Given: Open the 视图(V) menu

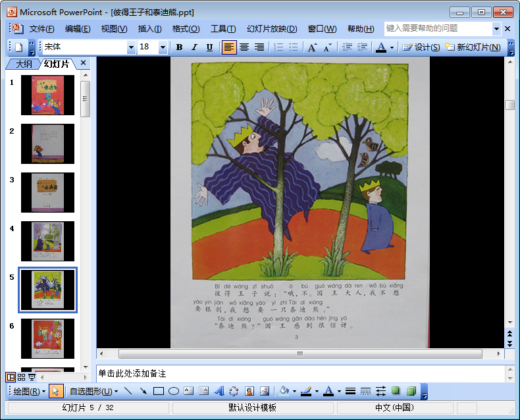Looking at the screenshot, I should 114,29.
